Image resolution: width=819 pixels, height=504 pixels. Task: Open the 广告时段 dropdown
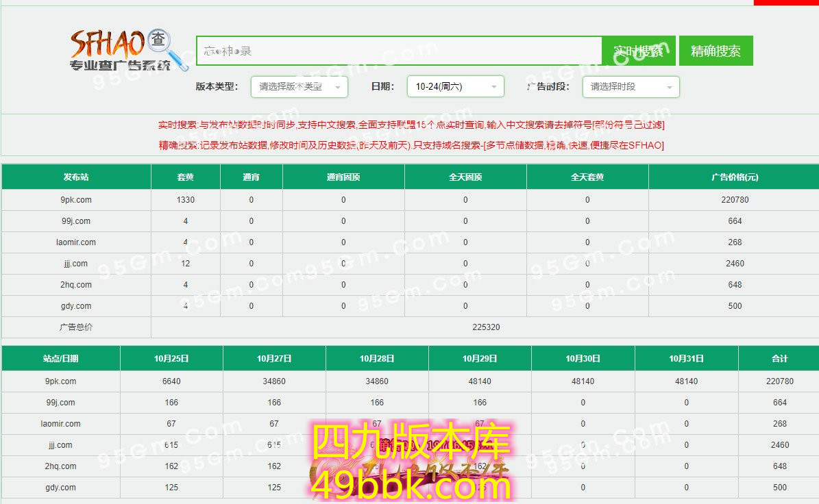pos(631,87)
